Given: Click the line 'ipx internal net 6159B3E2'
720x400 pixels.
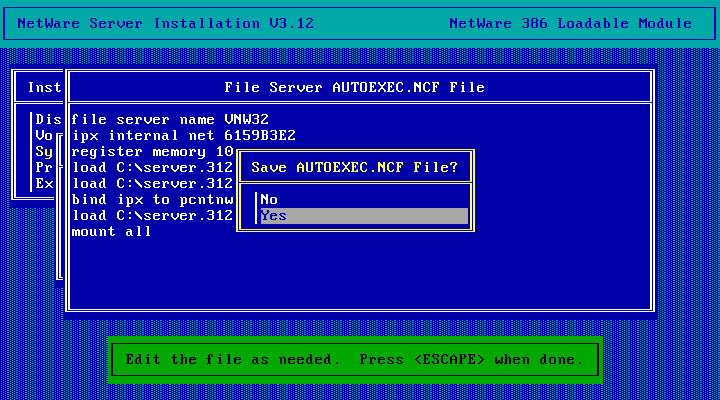Looking at the screenshot, I should coord(184,135).
